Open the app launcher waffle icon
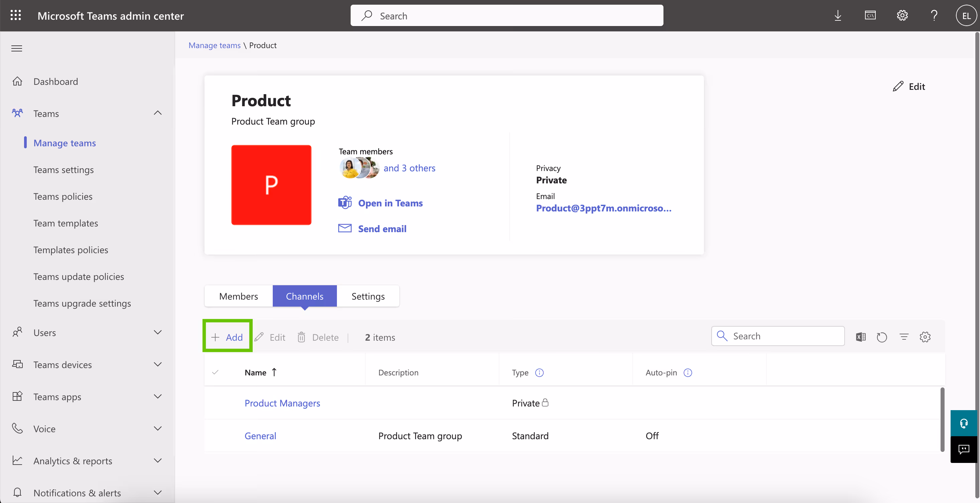This screenshot has height=503, width=980. click(16, 16)
